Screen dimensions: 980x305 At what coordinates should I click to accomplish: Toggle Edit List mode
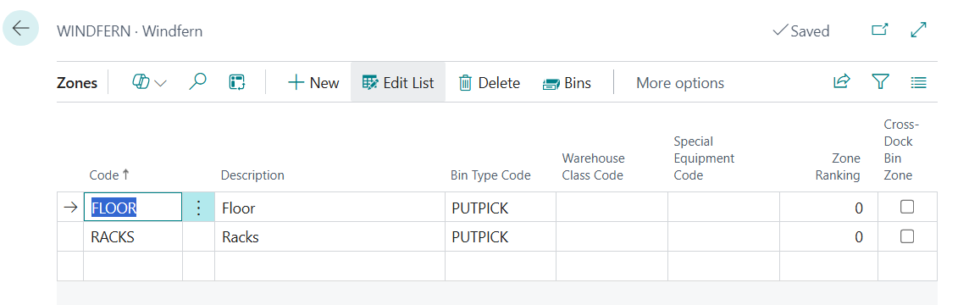[x=398, y=82]
